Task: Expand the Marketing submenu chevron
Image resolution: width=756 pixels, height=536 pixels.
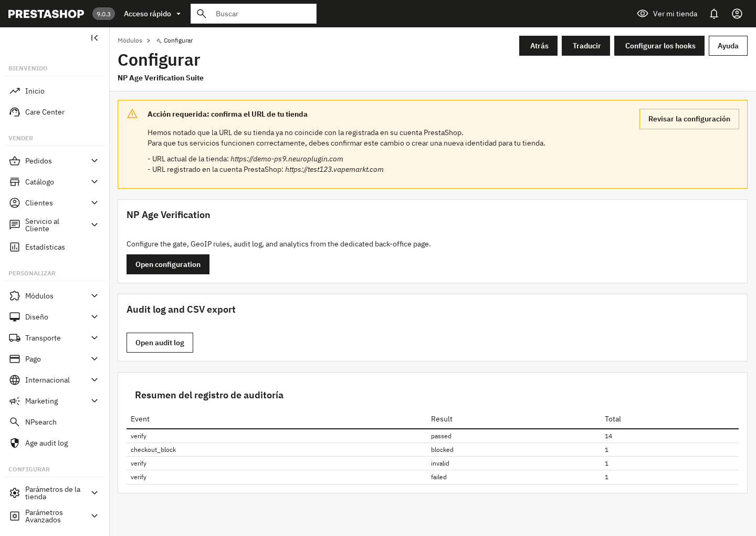Action: pyautogui.click(x=94, y=401)
